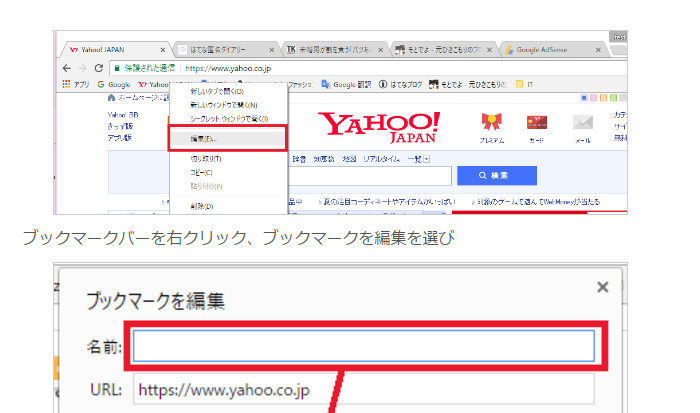Click the 名前 field in bookmark dialog
Viewport: 700px width, 413px height.
pos(364,346)
